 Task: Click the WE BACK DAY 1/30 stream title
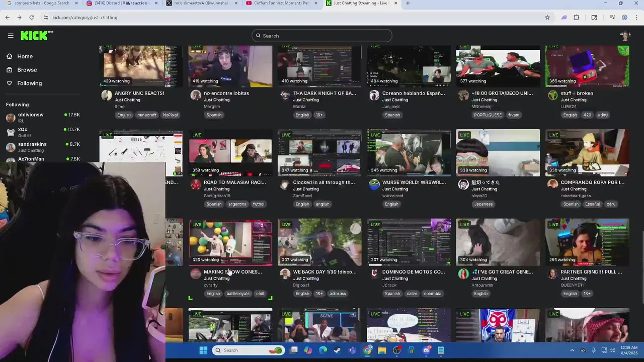pos(325,272)
